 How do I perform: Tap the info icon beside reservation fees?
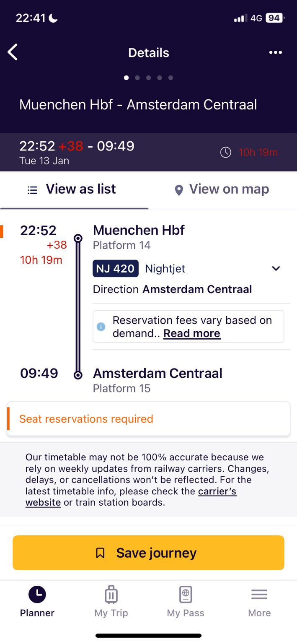pyautogui.click(x=101, y=327)
